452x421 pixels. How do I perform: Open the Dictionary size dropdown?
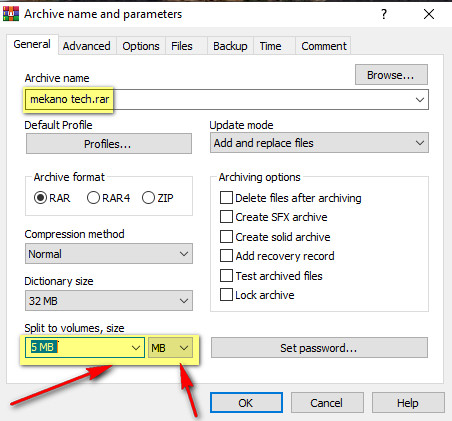point(109,301)
